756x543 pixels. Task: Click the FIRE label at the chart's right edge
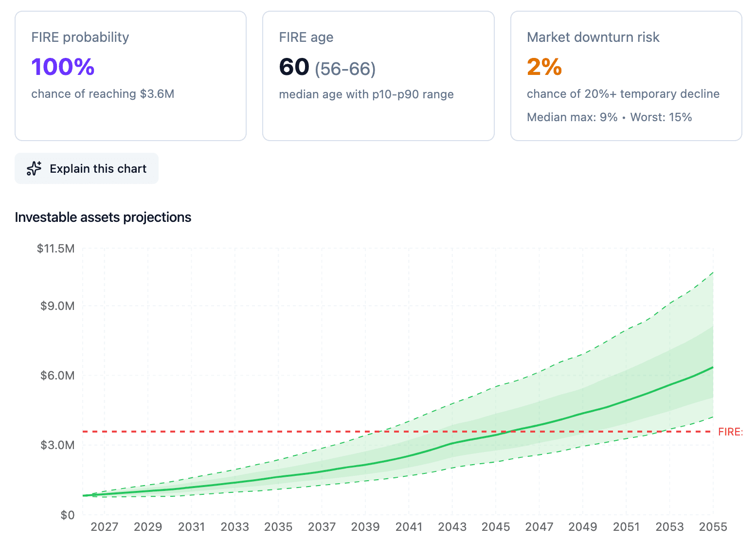point(730,432)
